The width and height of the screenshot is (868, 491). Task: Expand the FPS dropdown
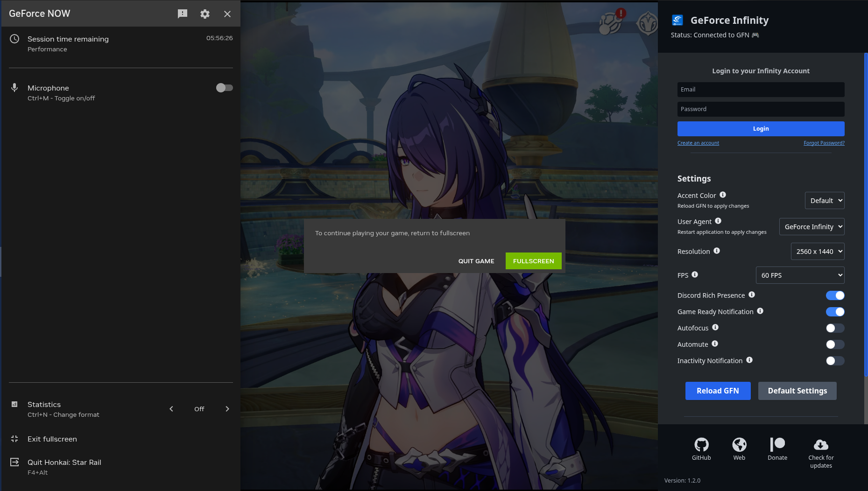point(800,275)
